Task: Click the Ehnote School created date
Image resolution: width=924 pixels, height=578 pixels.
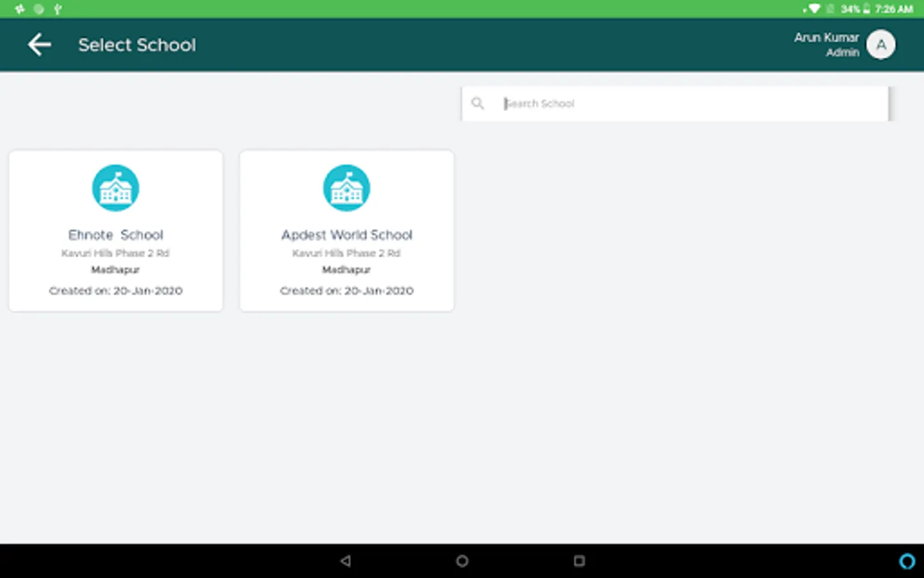Action: tap(116, 291)
